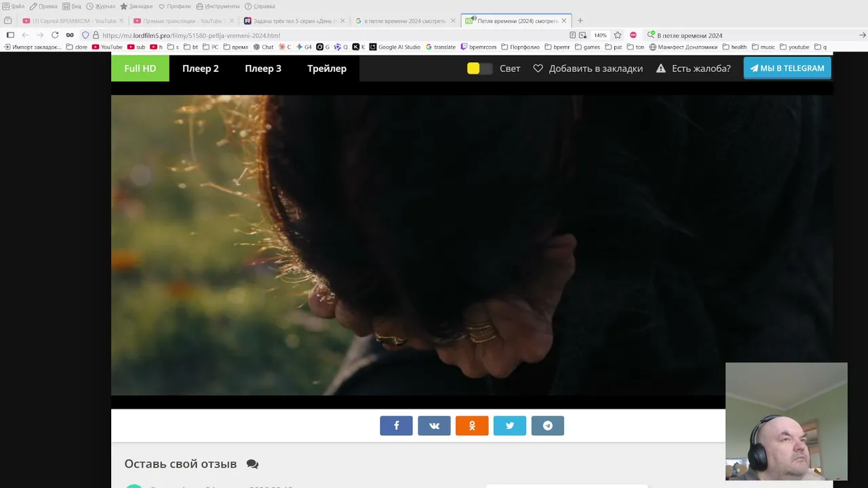Open the Правка menu

[x=43, y=6]
